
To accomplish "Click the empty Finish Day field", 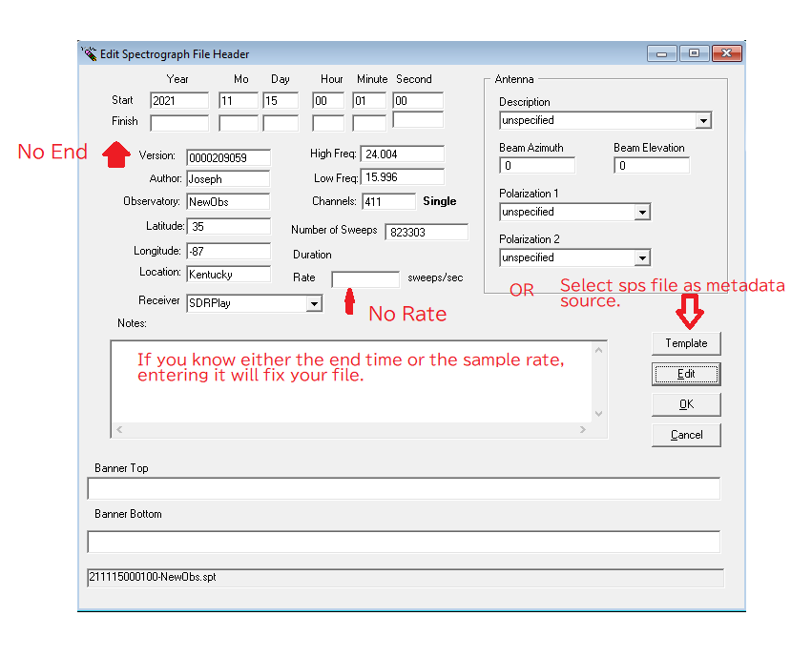I will pos(281,123).
